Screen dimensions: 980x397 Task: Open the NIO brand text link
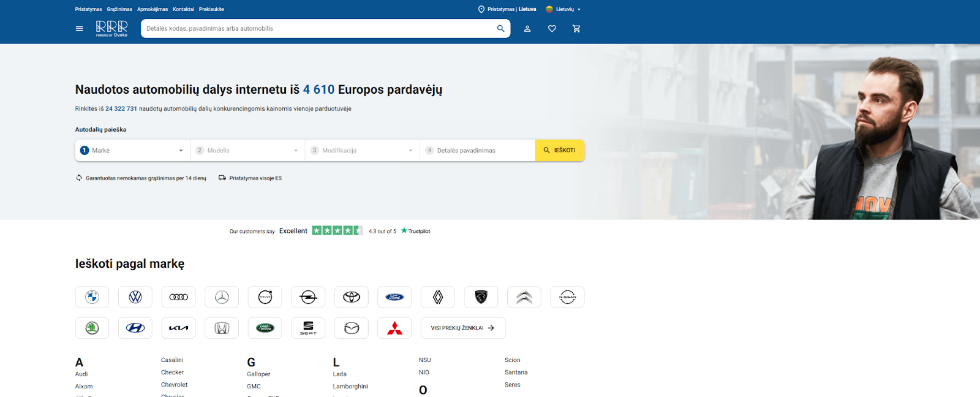point(424,372)
